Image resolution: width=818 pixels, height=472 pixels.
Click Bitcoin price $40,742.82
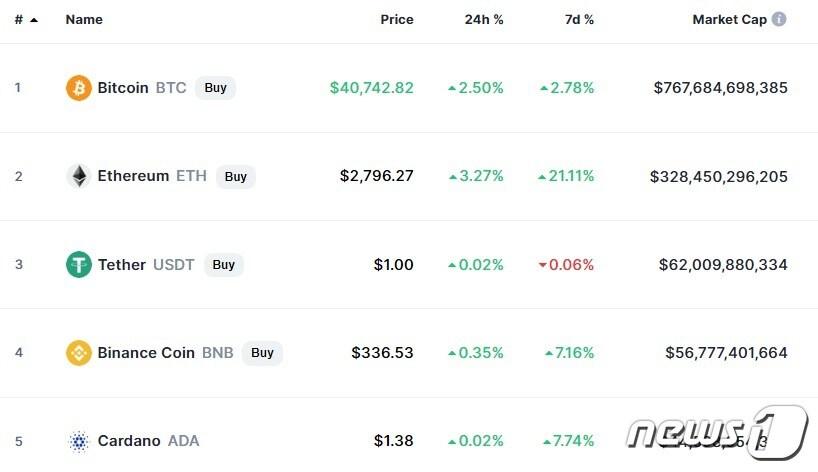[x=371, y=88]
